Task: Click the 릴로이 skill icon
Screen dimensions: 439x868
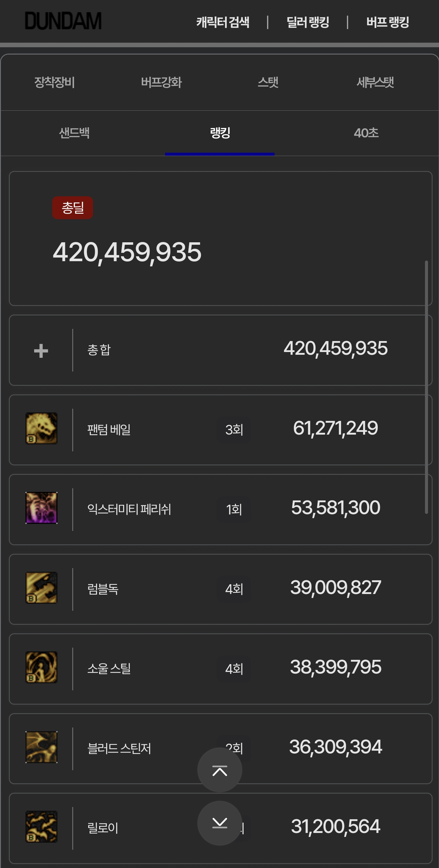Action: pos(41,827)
